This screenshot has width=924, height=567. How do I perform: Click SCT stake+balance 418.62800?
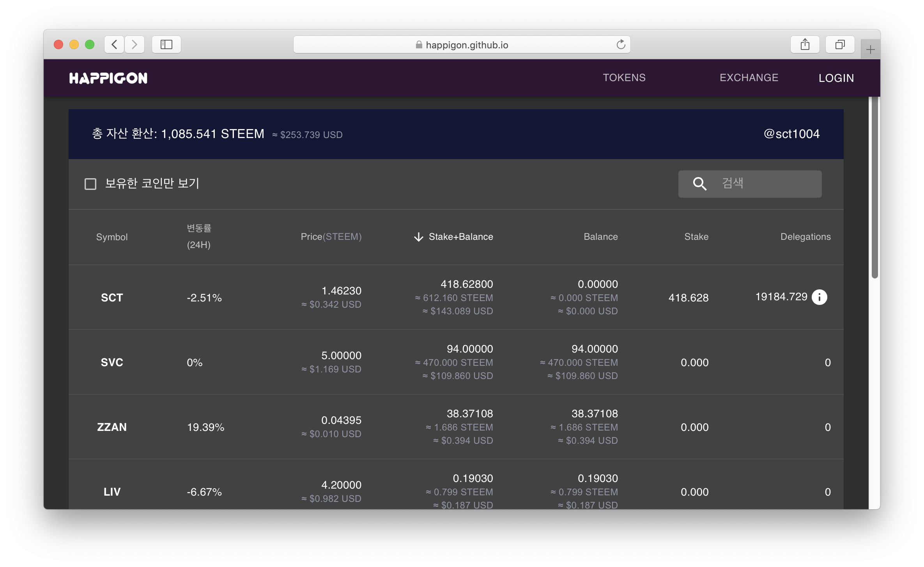coord(467,284)
